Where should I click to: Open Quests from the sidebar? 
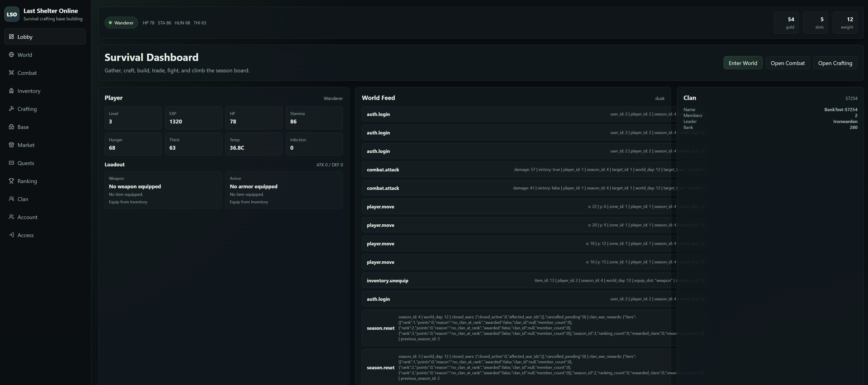[45, 163]
